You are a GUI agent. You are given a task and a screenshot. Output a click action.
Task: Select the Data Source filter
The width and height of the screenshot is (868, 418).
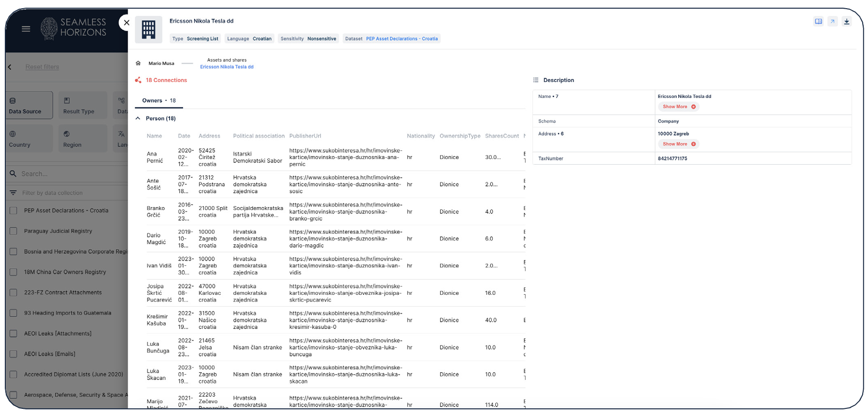click(30, 105)
